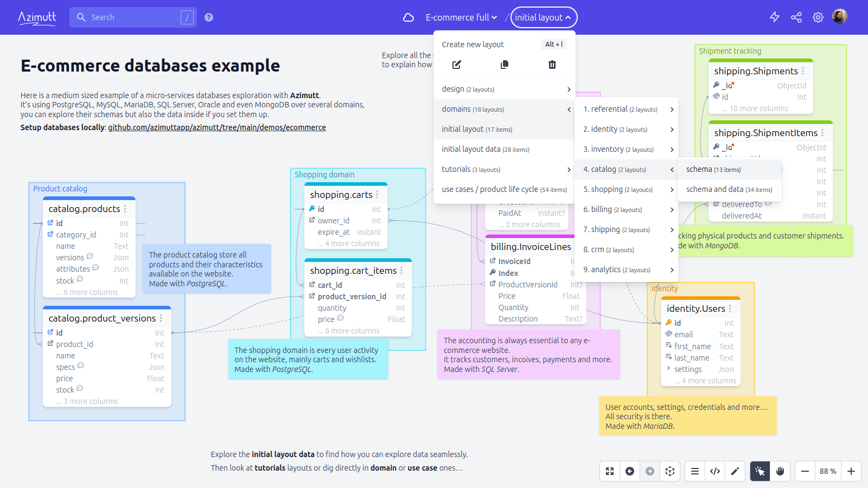
Task: Click the 88 % zoom level
Action: point(828,471)
